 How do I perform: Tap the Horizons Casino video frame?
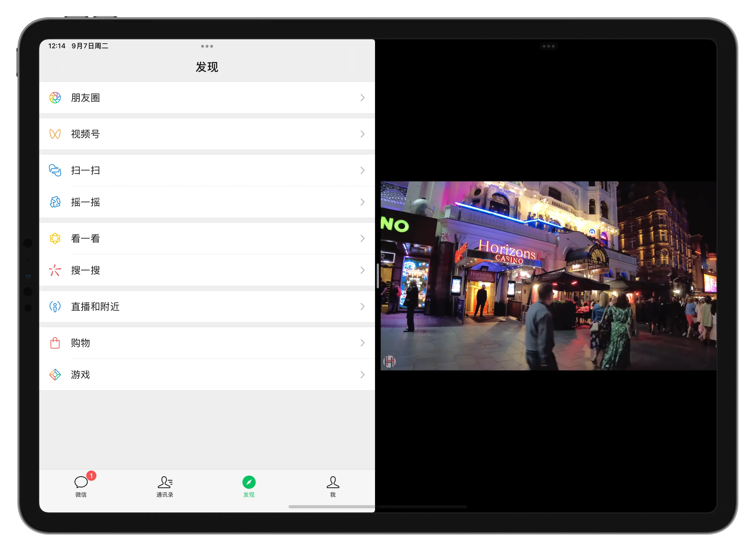(549, 276)
